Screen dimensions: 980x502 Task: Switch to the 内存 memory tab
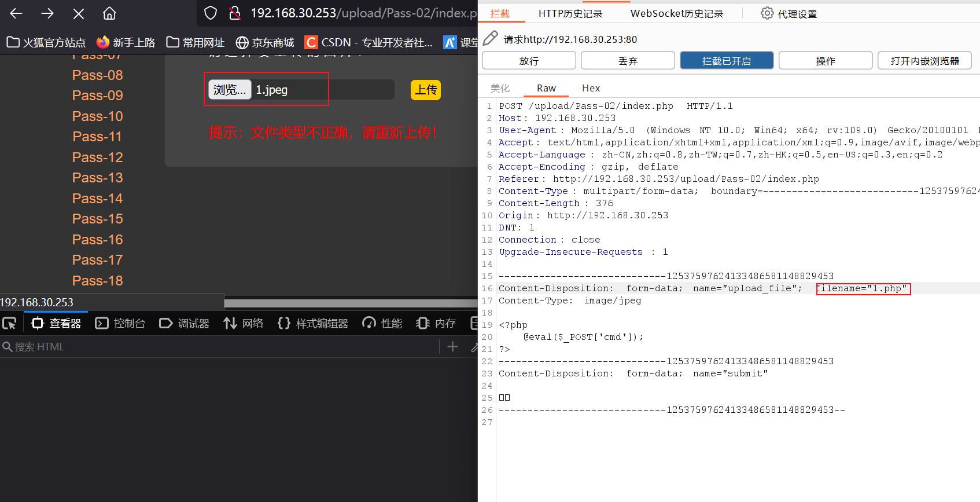[x=436, y=323]
